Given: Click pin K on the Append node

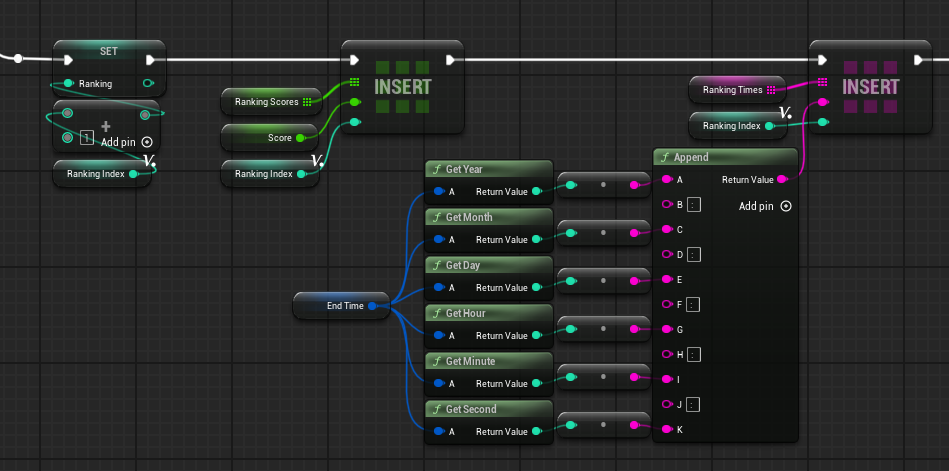Looking at the screenshot, I should [x=667, y=429].
